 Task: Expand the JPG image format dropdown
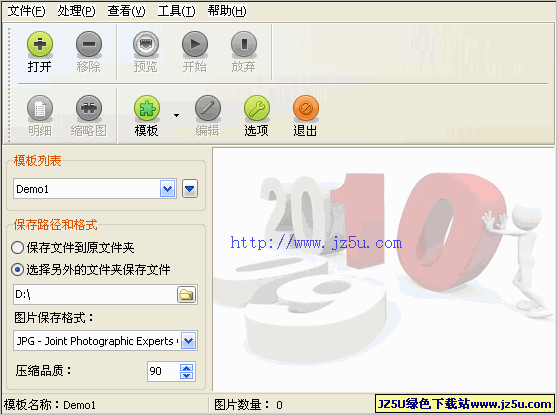pos(189,341)
